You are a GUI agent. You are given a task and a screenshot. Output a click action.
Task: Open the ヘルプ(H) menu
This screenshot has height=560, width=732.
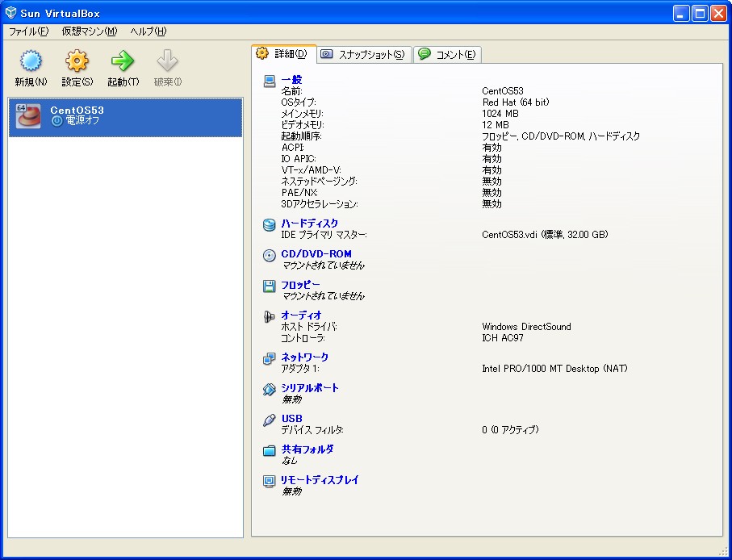tap(148, 31)
